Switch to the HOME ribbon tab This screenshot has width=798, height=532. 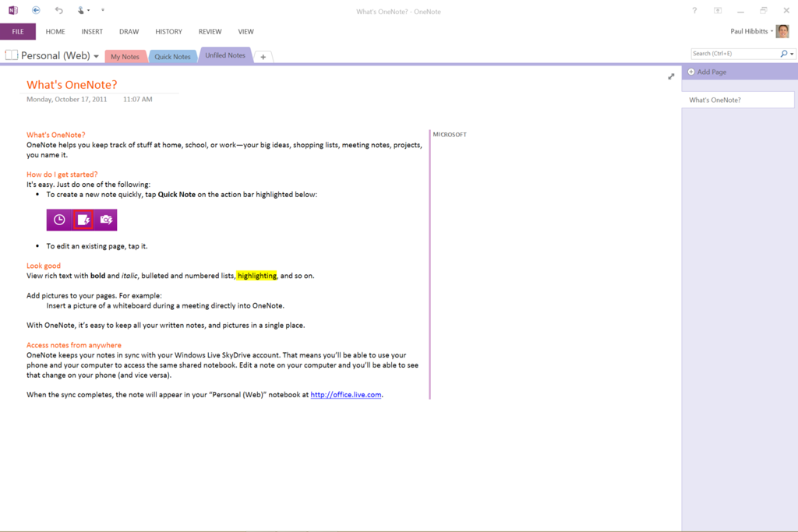click(55, 31)
